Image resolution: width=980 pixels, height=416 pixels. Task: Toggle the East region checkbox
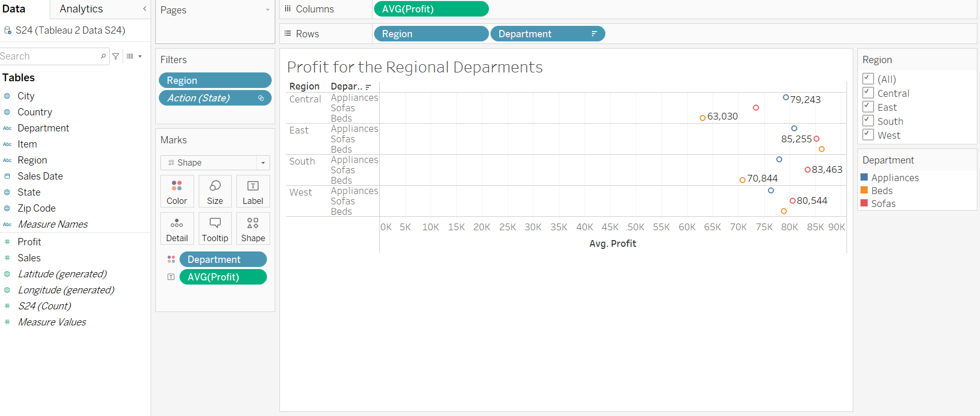[868, 107]
